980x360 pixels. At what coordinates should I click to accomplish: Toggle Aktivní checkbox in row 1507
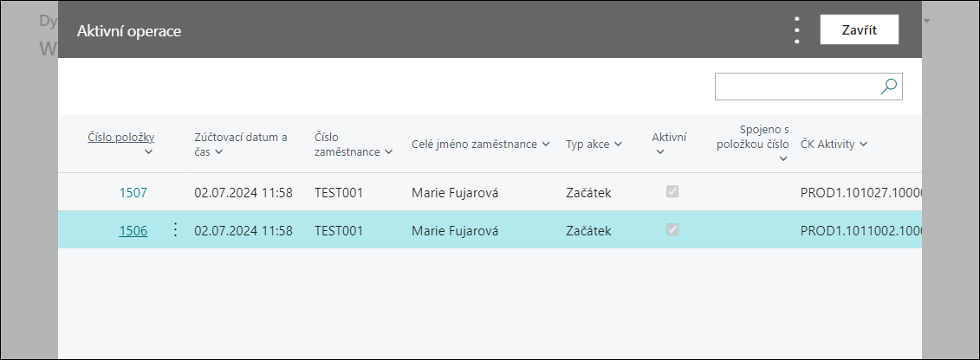click(672, 191)
